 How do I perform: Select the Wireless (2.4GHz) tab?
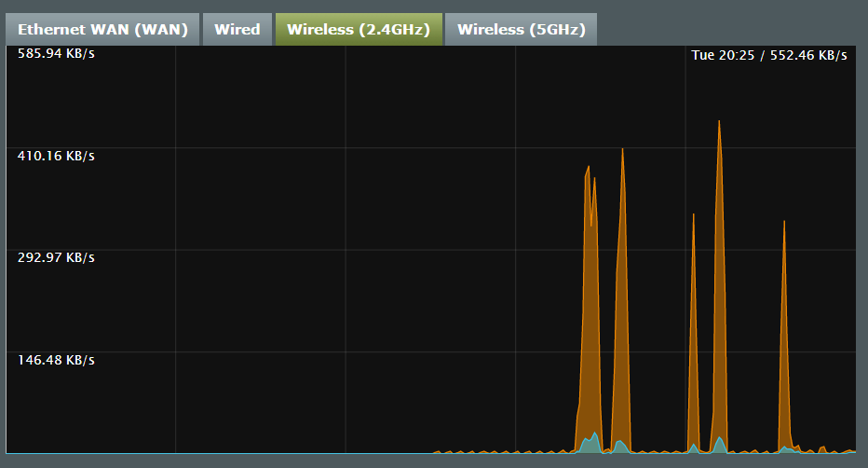[x=359, y=29]
